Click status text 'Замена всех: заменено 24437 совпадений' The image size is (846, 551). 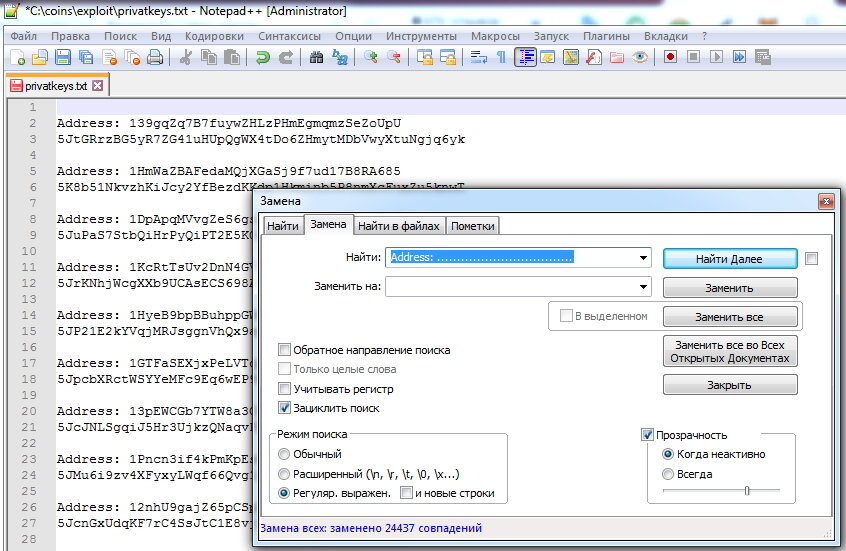[371, 528]
